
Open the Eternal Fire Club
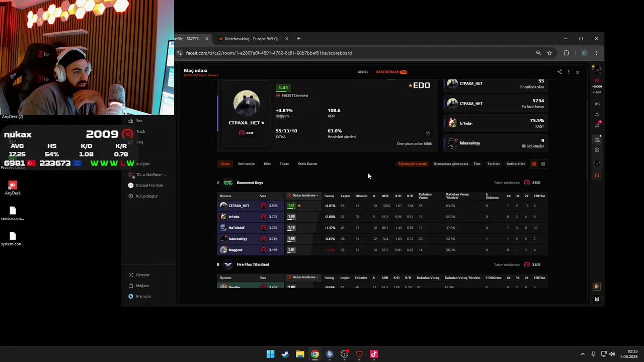click(x=145, y=185)
